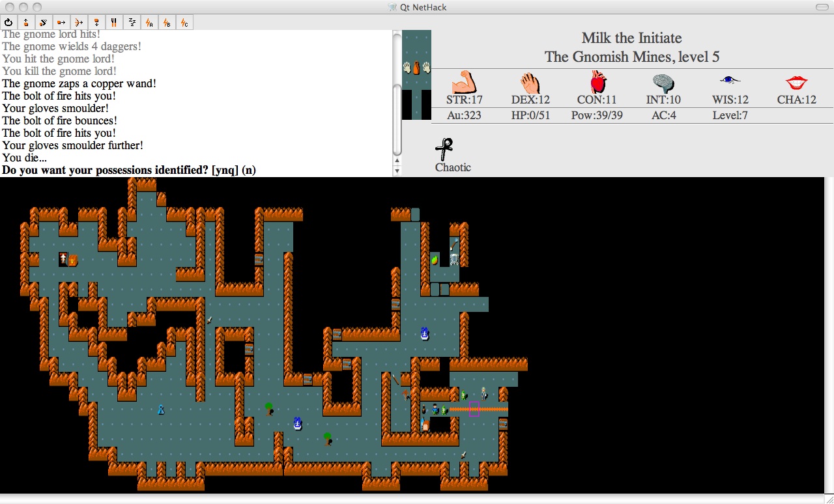
Task: Click the Au:323 gold counter
Action: [x=465, y=115]
